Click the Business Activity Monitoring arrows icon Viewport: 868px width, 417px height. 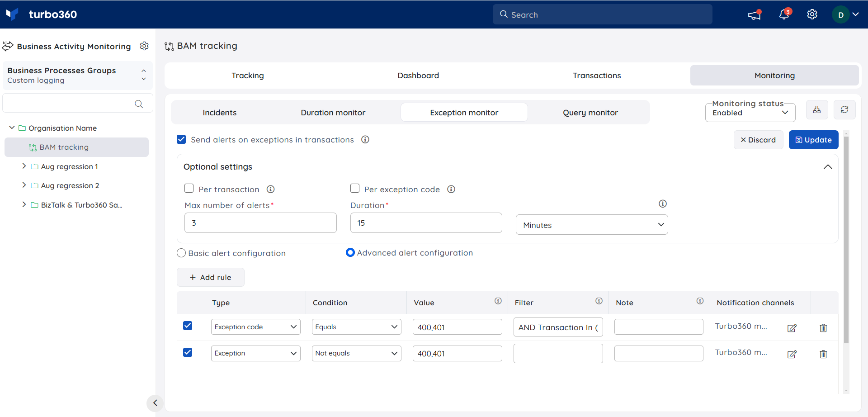[x=8, y=46]
